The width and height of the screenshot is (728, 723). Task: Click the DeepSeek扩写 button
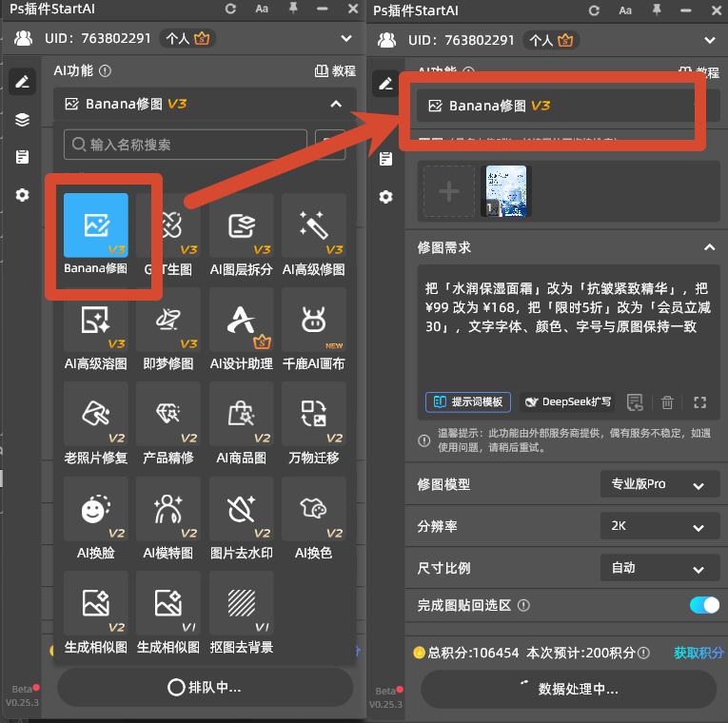(x=567, y=401)
